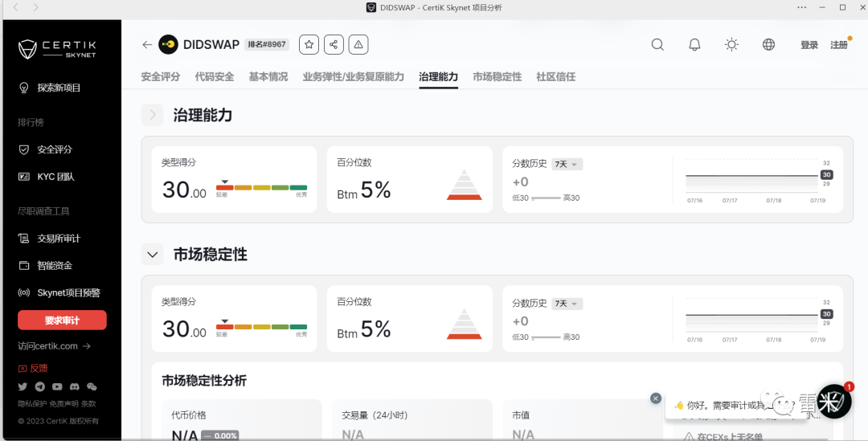Click percentile pyramid in 市场稳定性 card
Viewport: 868px width, 441px height.
pos(465,325)
